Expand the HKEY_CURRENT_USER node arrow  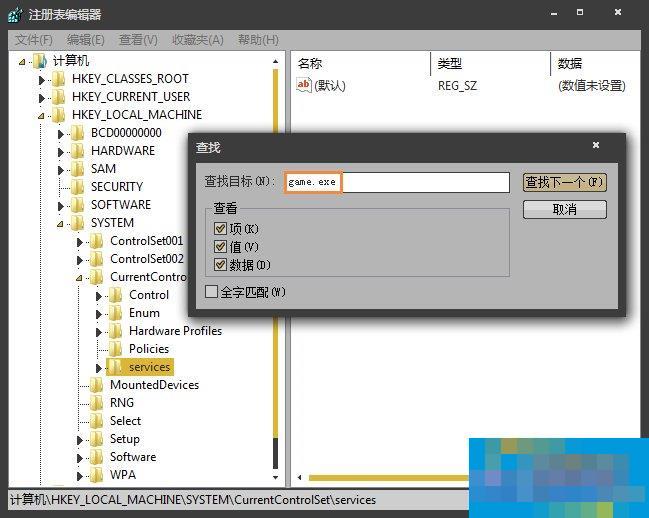[41, 98]
